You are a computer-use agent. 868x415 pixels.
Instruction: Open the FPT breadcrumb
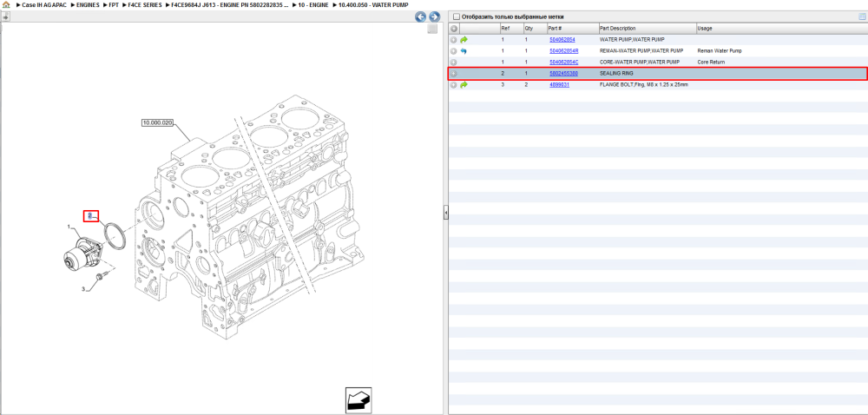tap(114, 4)
